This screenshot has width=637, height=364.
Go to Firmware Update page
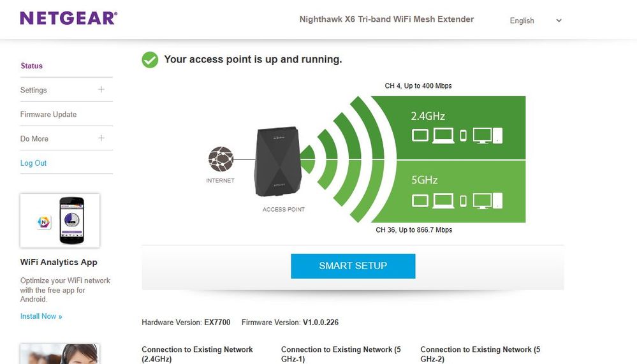point(48,115)
